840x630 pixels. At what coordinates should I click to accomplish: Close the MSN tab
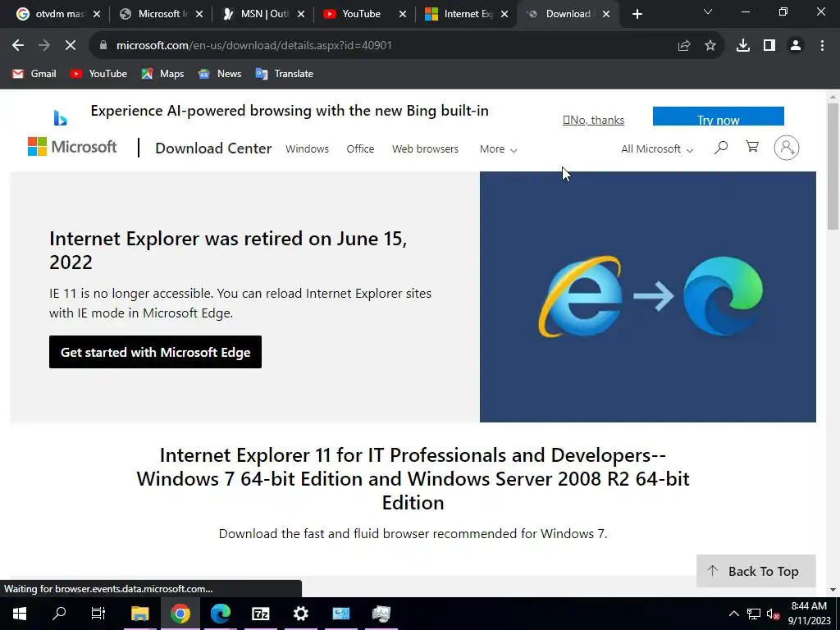point(301,15)
